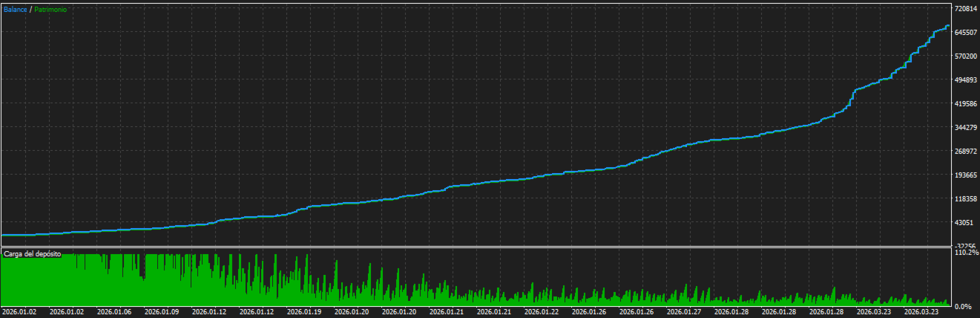
Task: Click the Patrimonio legend label
Action: click(50, 10)
